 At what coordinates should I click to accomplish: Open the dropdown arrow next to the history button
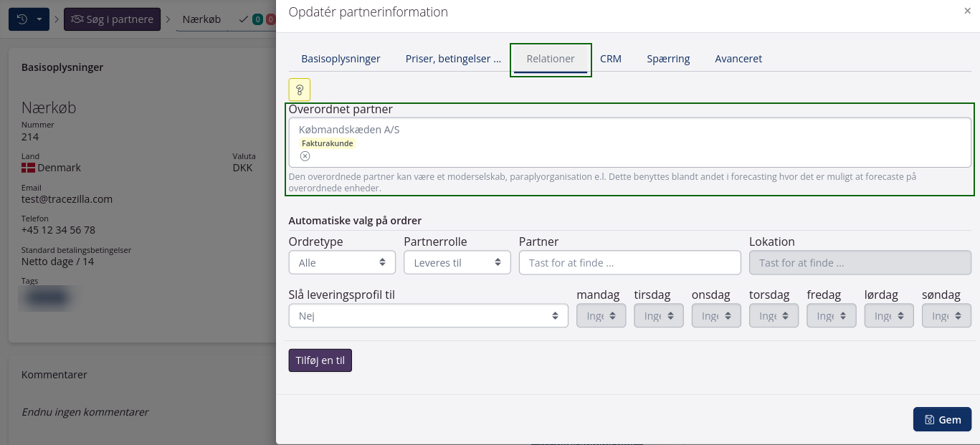pos(39,19)
